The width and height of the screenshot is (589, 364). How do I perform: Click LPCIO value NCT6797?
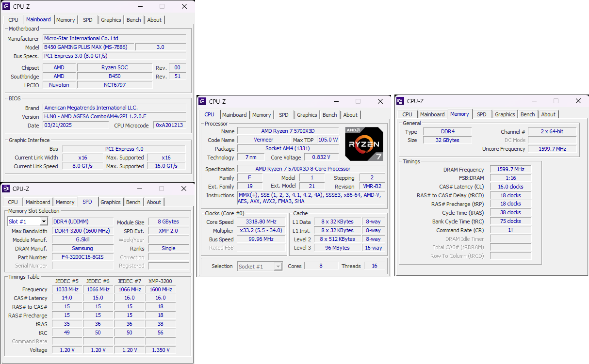(x=115, y=85)
